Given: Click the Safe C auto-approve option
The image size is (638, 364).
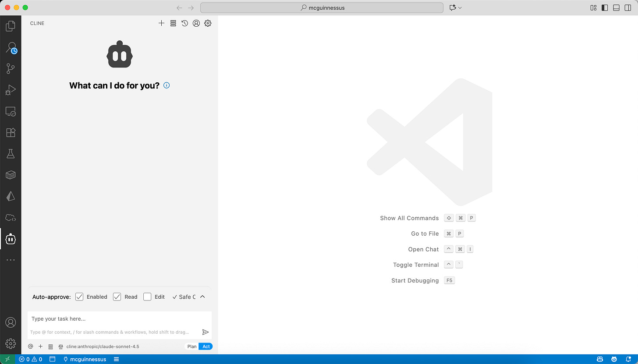Looking at the screenshot, I should [184, 297].
